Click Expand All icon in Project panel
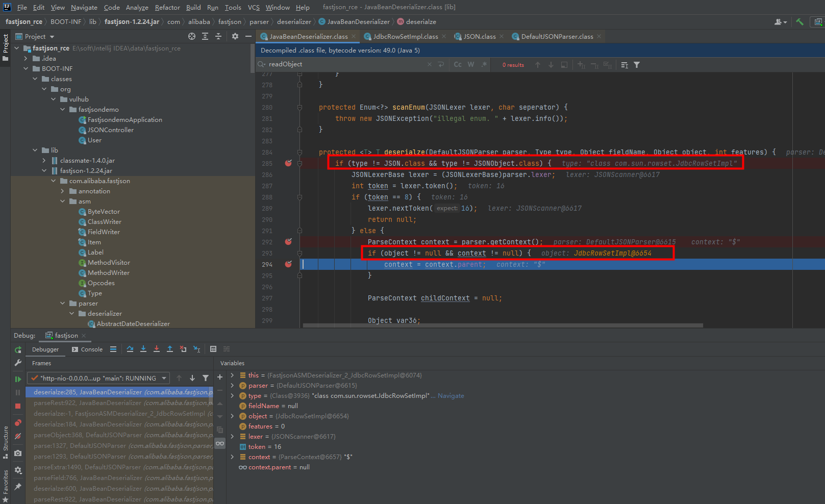 point(205,36)
